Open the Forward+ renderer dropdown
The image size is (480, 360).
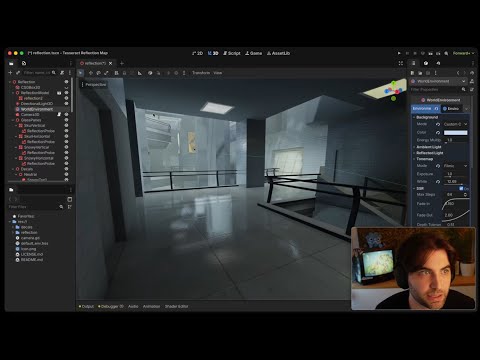coord(463,53)
